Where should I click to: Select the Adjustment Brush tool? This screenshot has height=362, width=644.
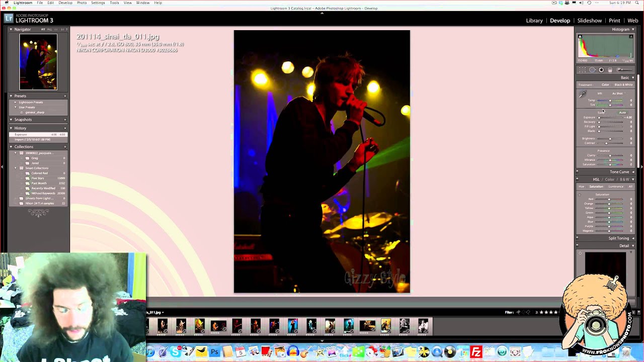point(625,70)
